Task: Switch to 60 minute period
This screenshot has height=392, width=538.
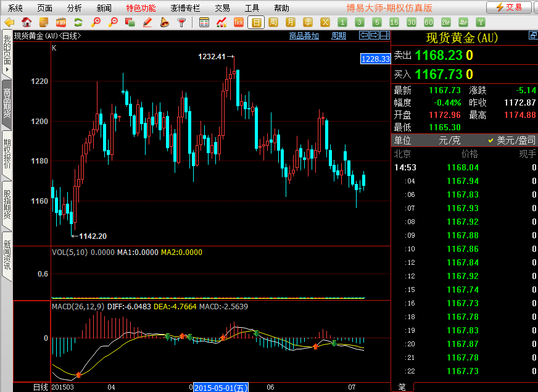Action: coord(428,22)
